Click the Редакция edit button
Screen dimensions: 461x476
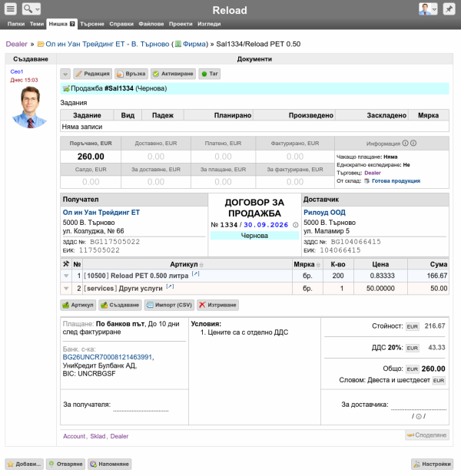tap(92, 74)
